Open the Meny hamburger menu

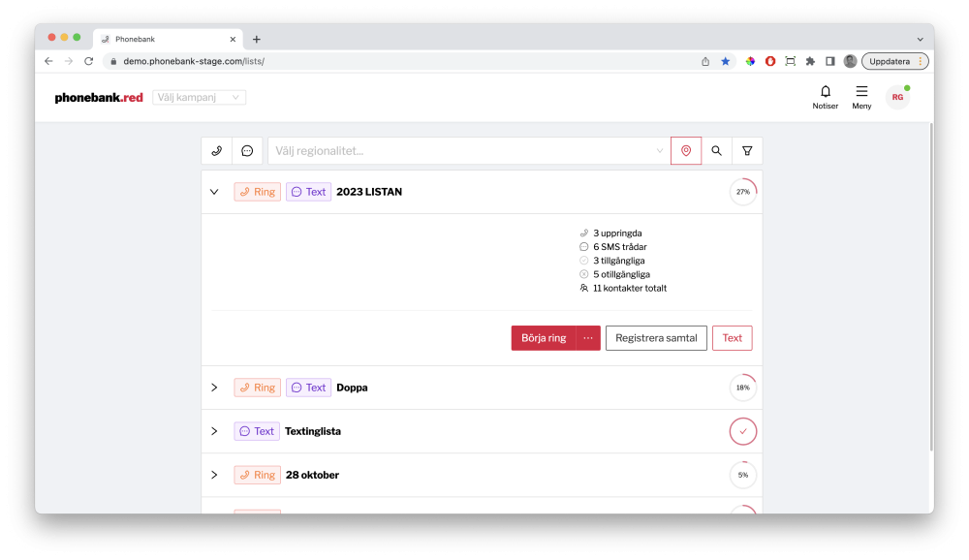point(861,97)
